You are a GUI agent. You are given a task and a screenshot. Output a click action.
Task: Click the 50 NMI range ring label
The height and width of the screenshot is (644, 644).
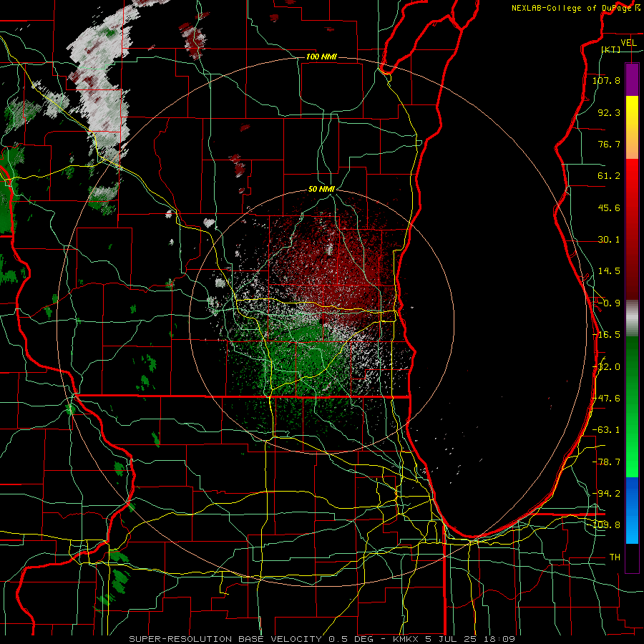click(321, 189)
